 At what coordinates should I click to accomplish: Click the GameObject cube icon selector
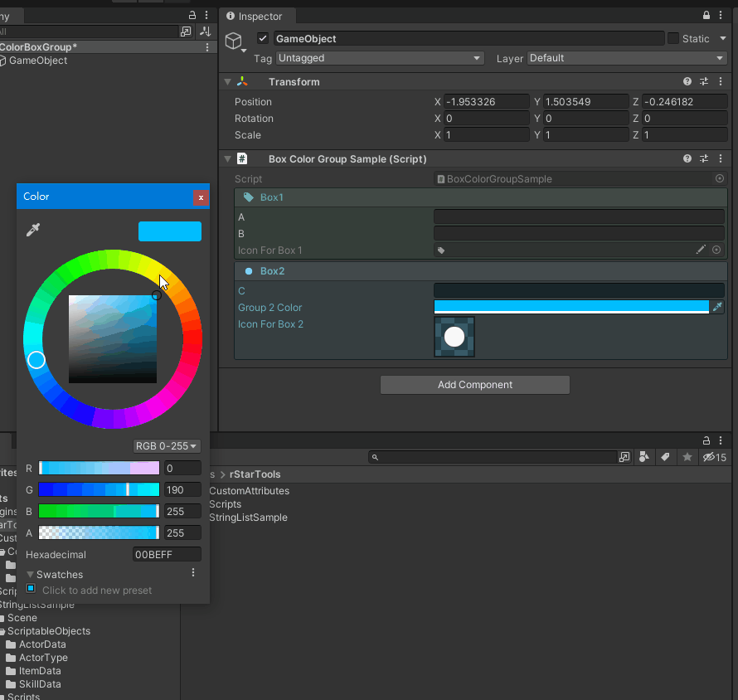tap(235, 41)
